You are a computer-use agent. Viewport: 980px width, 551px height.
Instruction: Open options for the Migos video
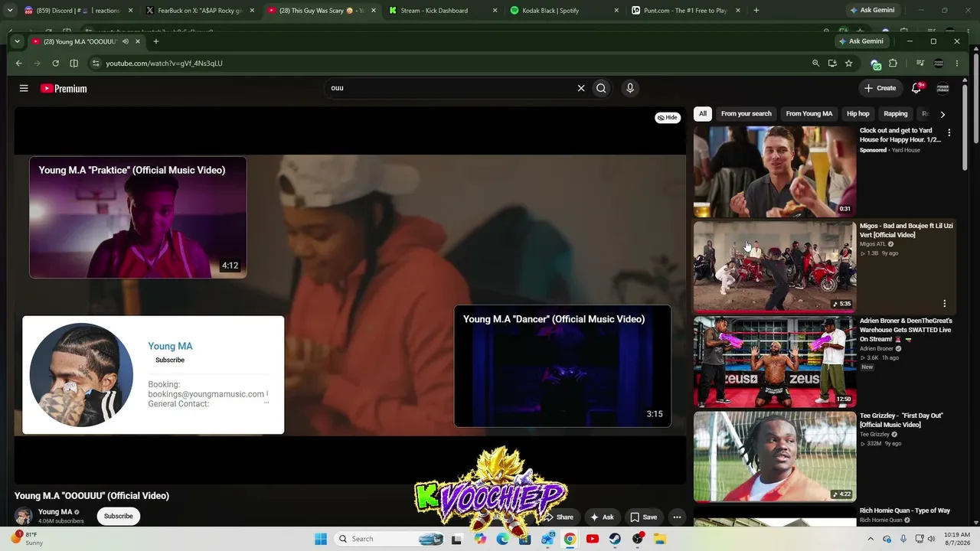point(945,303)
